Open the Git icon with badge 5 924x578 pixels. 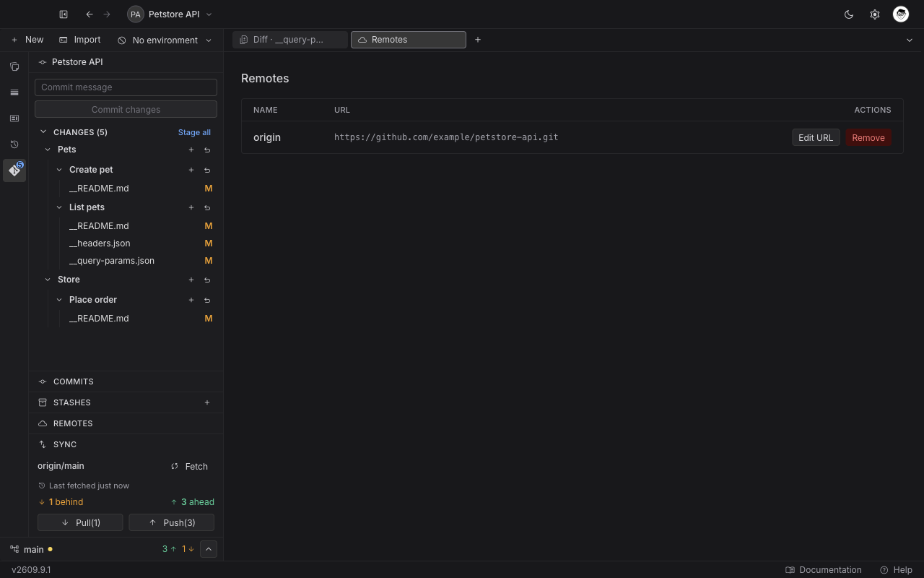14,171
